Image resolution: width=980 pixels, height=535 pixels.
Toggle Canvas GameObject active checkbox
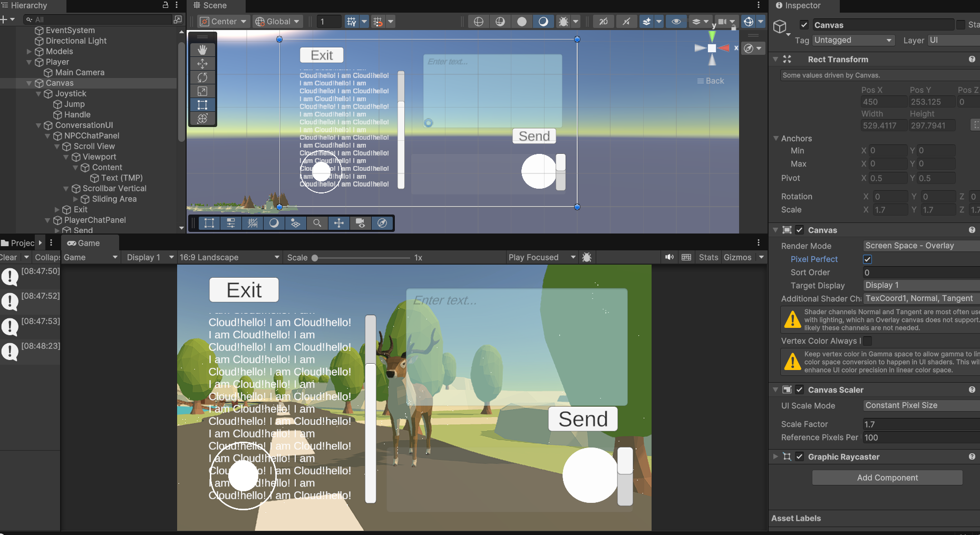pyautogui.click(x=804, y=25)
